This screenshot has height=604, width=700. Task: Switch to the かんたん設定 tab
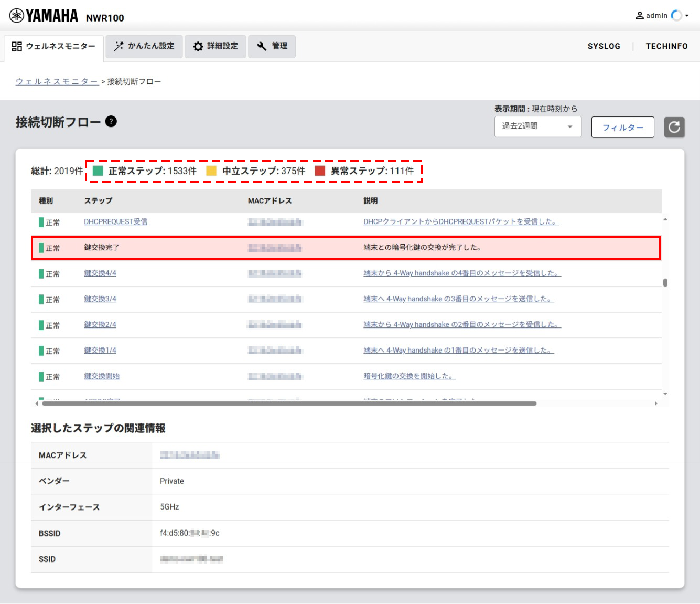click(x=144, y=46)
